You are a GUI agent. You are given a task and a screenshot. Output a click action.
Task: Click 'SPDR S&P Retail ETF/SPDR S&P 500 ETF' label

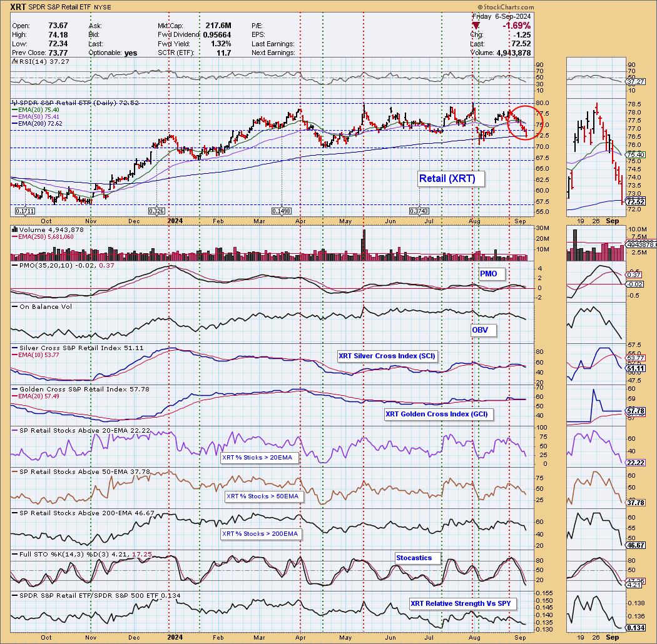tap(89, 595)
